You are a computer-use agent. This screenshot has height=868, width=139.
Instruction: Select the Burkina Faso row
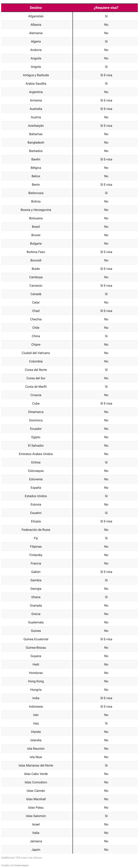(69, 252)
